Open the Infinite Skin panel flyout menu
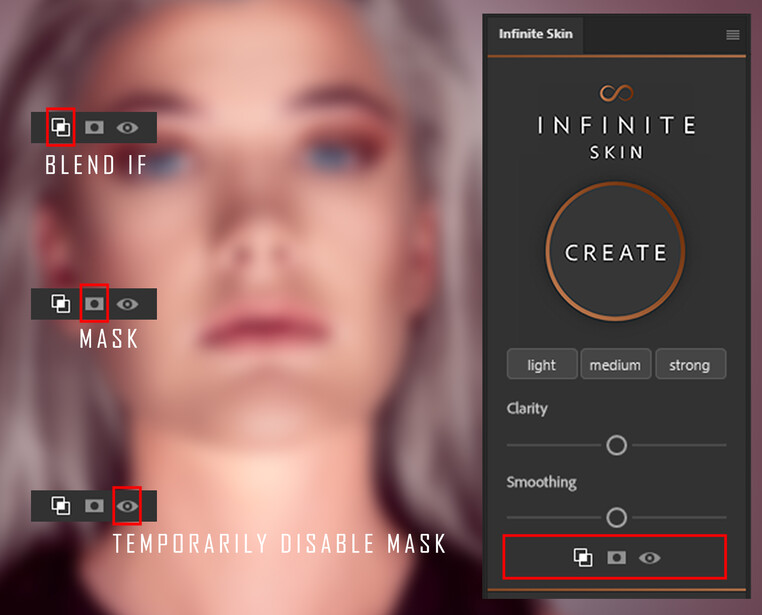This screenshot has width=762, height=615. click(x=733, y=35)
